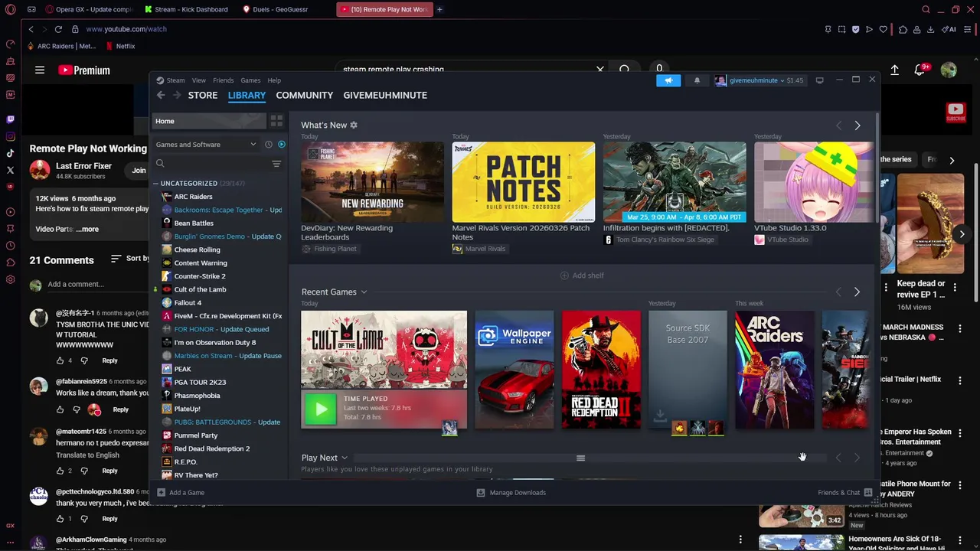Click Add shelf in Steam library
The height and width of the screenshot is (551, 980).
pos(582,275)
